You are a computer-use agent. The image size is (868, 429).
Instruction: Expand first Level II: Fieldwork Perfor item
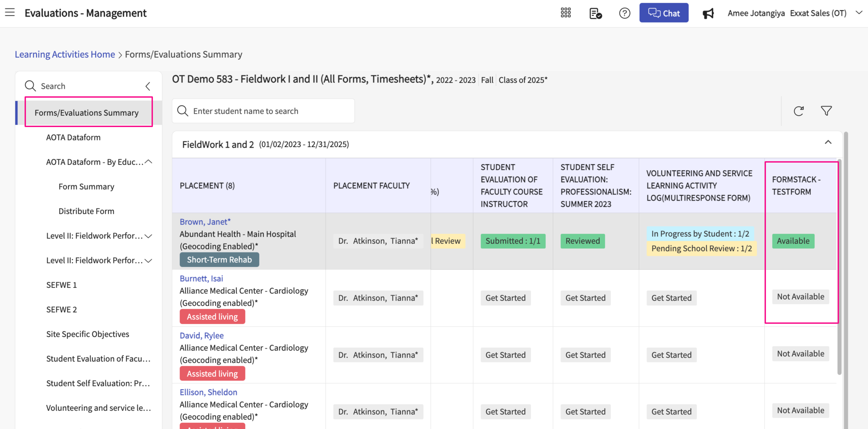click(x=148, y=236)
